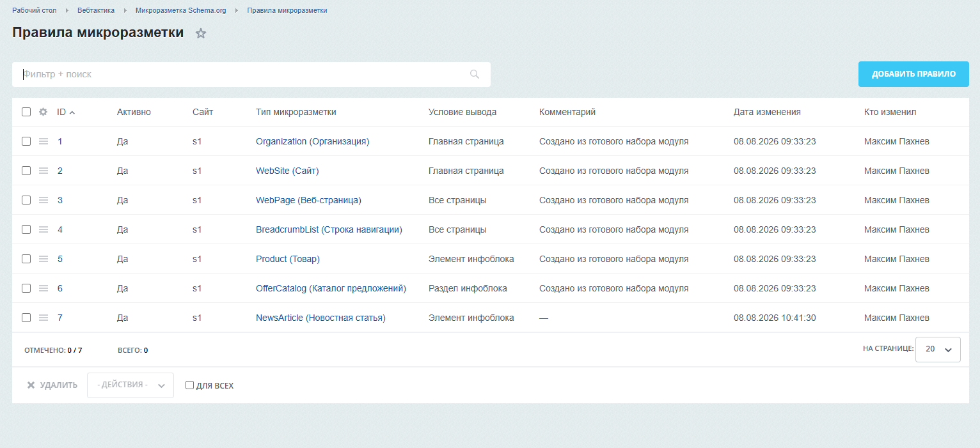
Task: Click 'Добавить правило' button
Action: coord(913,74)
